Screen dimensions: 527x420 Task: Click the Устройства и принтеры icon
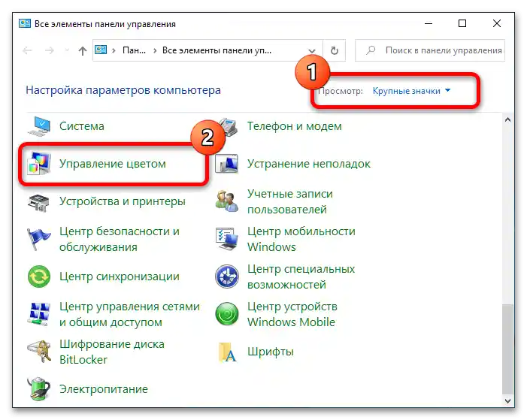38,202
